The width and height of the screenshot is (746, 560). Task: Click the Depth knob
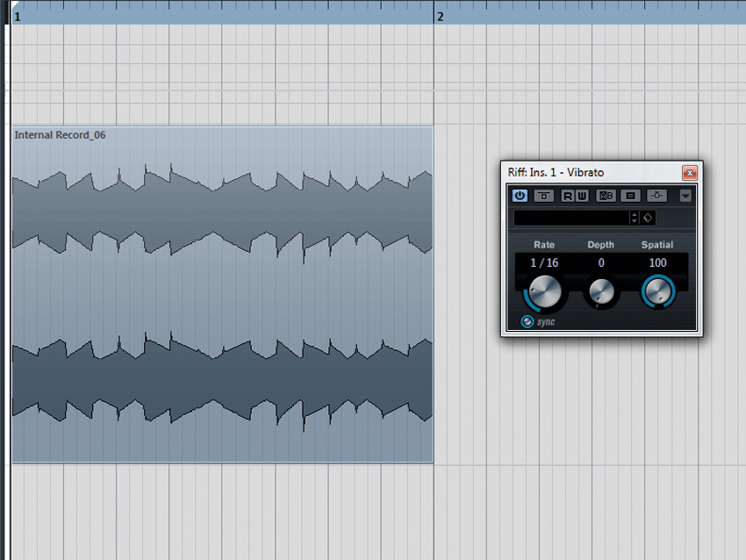(x=601, y=291)
